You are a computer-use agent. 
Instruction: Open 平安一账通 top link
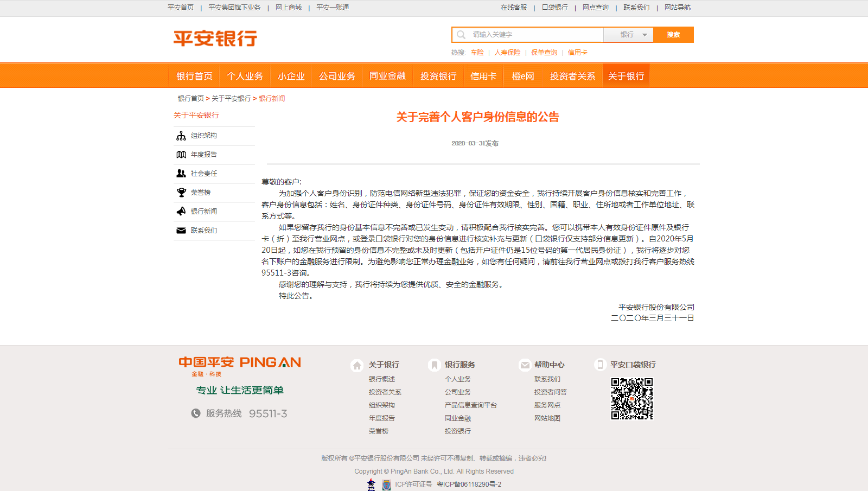[x=333, y=8]
